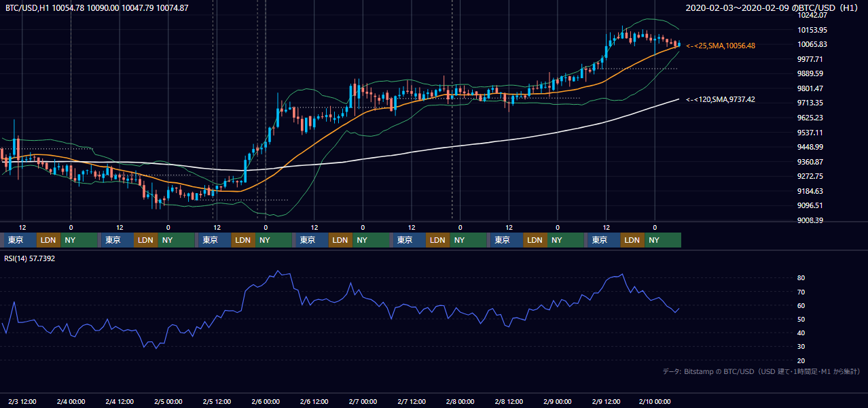This screenshot has width=868, height=408.
Task: Click the 2/5 00:00 time axis label
Action: click(168, 401)
